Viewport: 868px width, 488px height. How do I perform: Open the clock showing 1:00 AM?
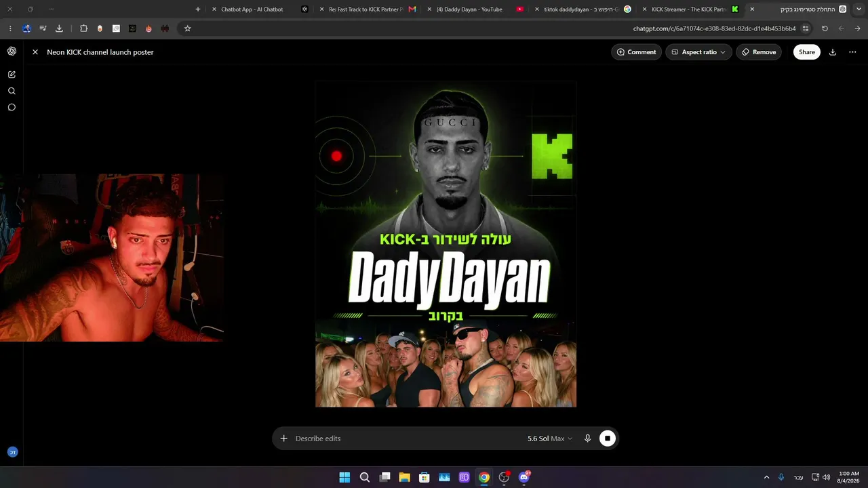point(849,477)
